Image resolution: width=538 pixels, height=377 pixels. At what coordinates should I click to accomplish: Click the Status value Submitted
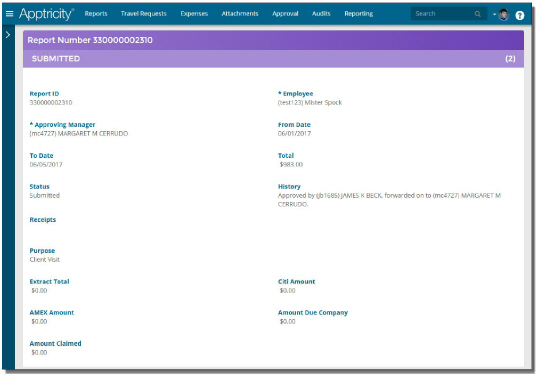tap(45, 195)
